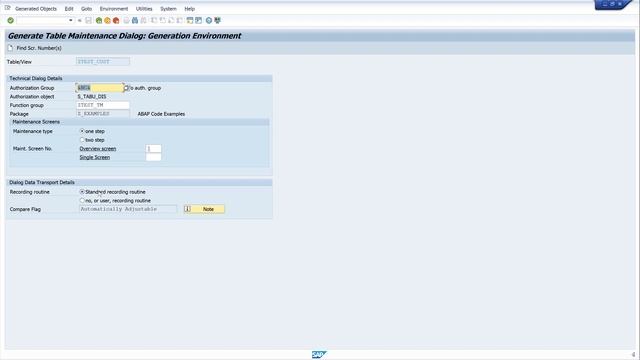Click the Next Page navigation icon
Image resolution: width=640 pixels, height=360 pixels.
pos(171,20)
